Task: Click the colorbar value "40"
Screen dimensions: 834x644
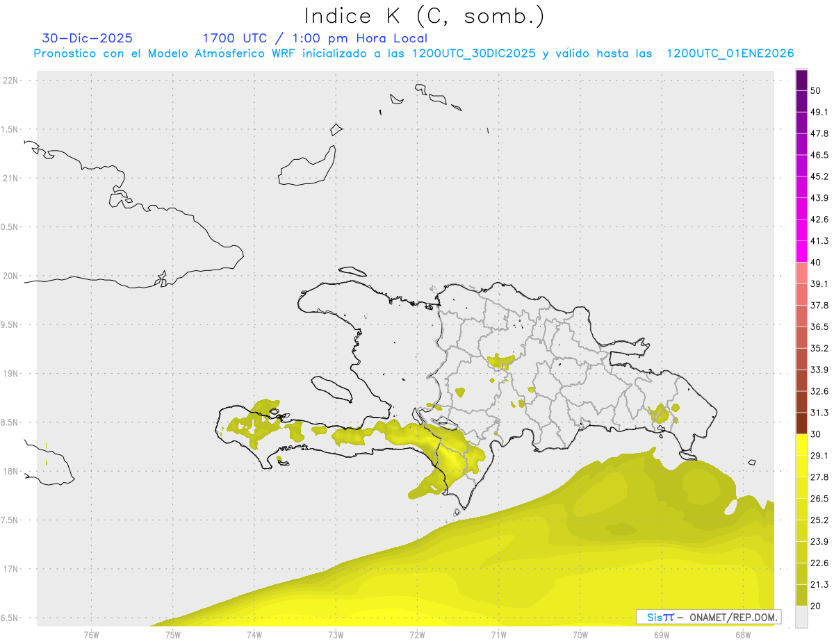Action: [x=816, y=262]
